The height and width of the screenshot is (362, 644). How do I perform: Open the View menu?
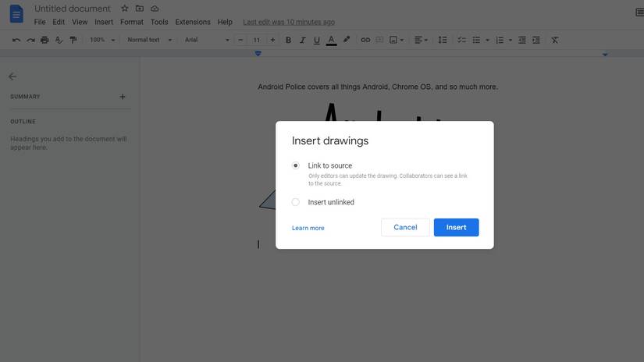tap(80, 22)
